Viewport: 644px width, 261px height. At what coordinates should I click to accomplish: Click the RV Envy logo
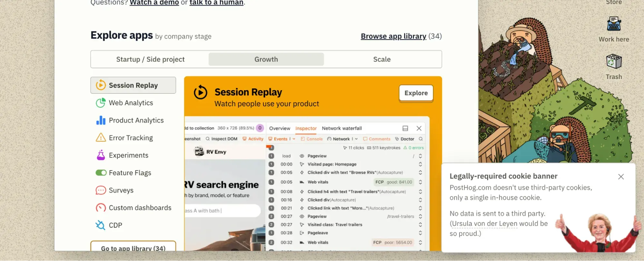tap(211, 151)
